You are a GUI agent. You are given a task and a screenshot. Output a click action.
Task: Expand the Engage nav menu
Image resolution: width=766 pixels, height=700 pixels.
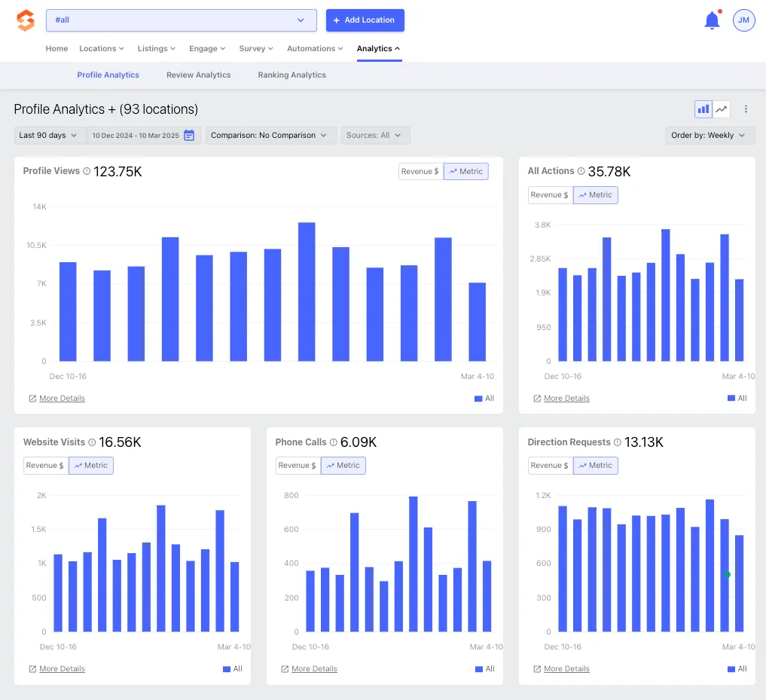pyautogui.click(x=207, y=48)
